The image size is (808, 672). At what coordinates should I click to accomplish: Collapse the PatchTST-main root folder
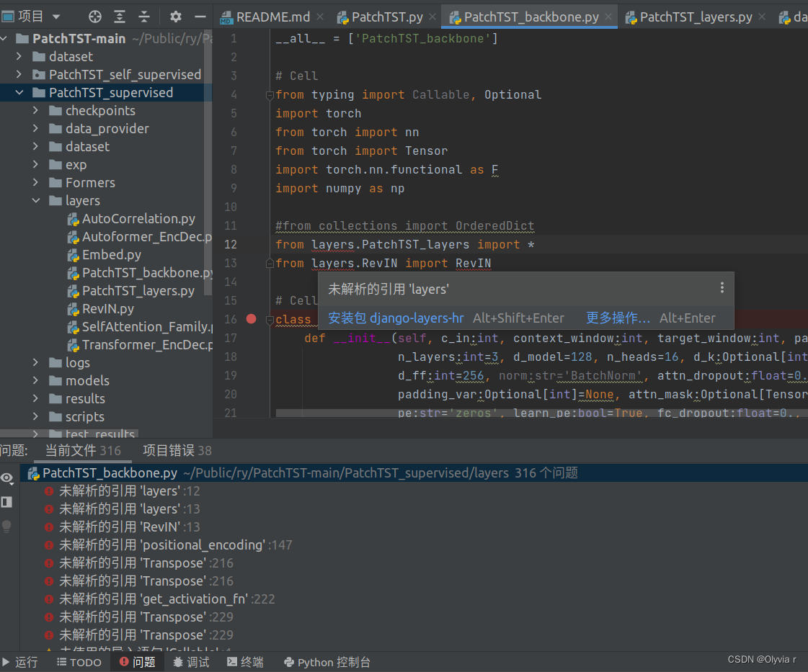(x=4, y=39)
